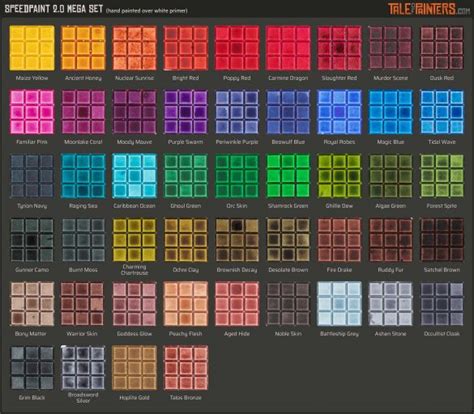Click the Aged Hide swatch

237,304
